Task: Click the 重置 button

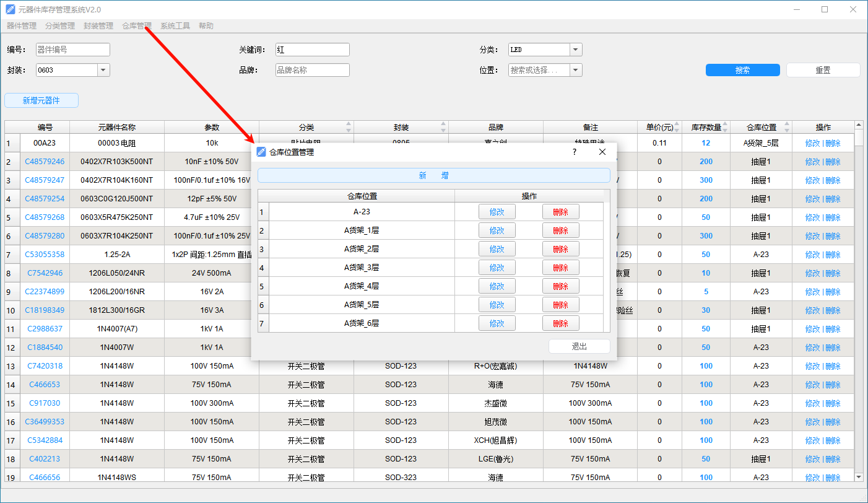Action: coord(823,70)
